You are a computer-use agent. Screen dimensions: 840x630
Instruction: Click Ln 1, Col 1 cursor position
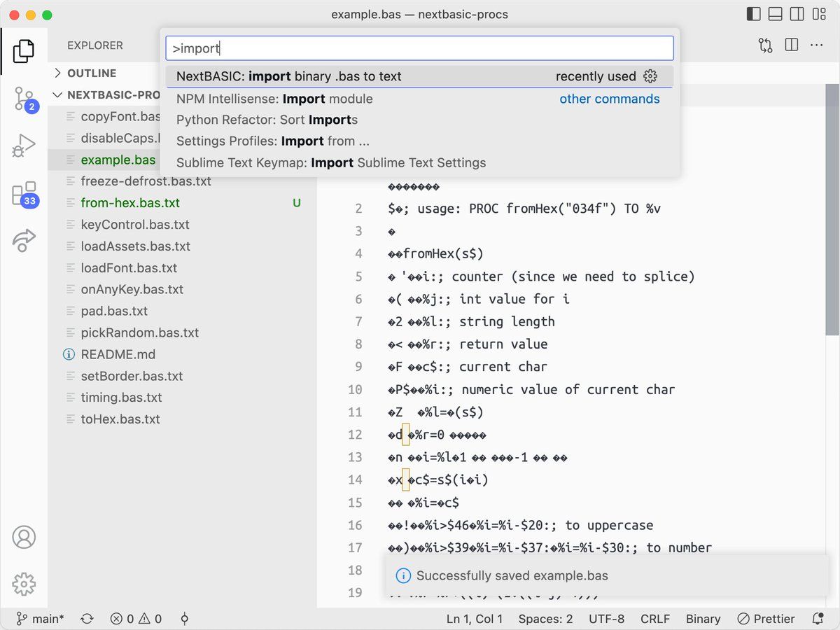(475, 619)
